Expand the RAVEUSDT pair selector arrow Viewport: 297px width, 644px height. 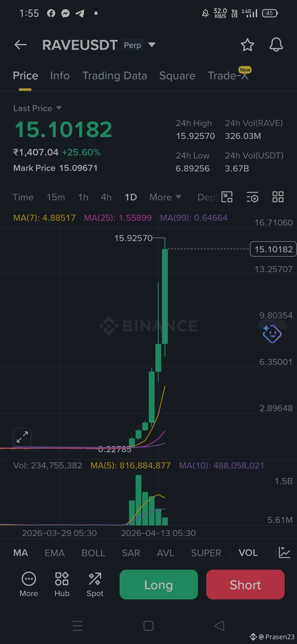(152, 45)
